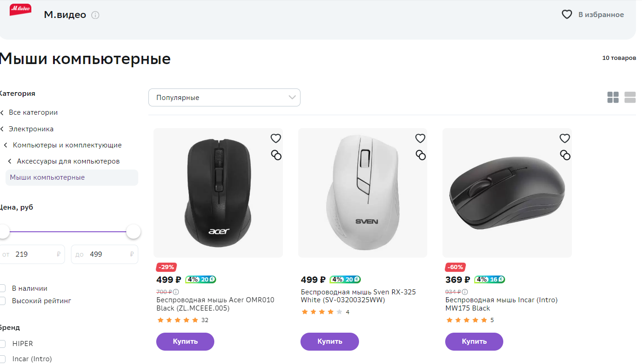Switch to grid view layout icon
The image size is (642, 364).
pyautogui.click(x=613, y=97)
